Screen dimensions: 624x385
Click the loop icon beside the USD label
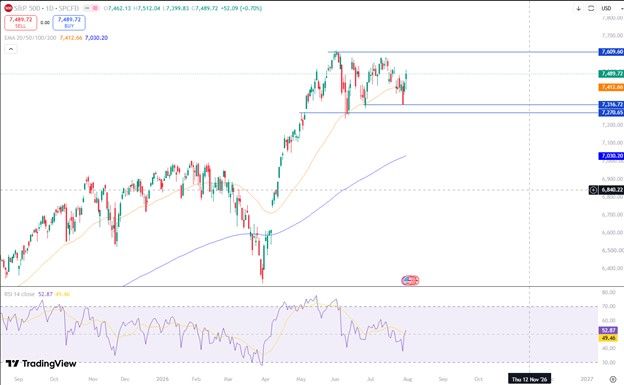[x=591, y=8]
